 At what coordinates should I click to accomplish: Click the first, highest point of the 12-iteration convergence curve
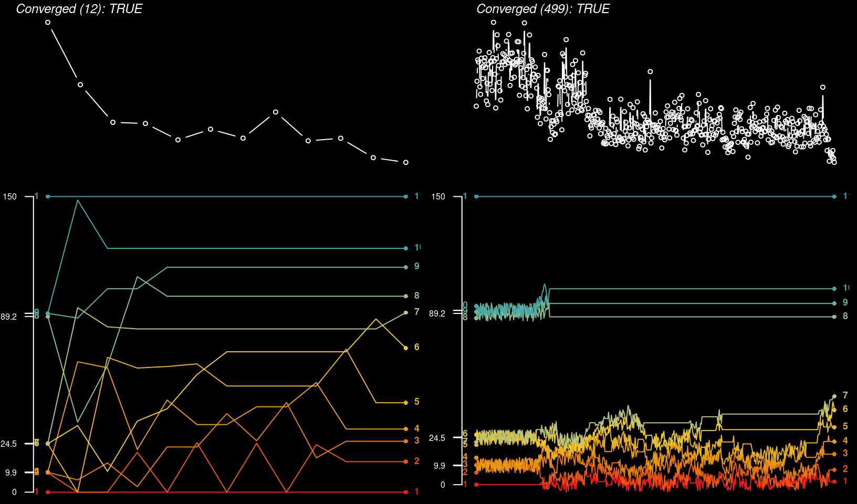click(x=48, y=23)
